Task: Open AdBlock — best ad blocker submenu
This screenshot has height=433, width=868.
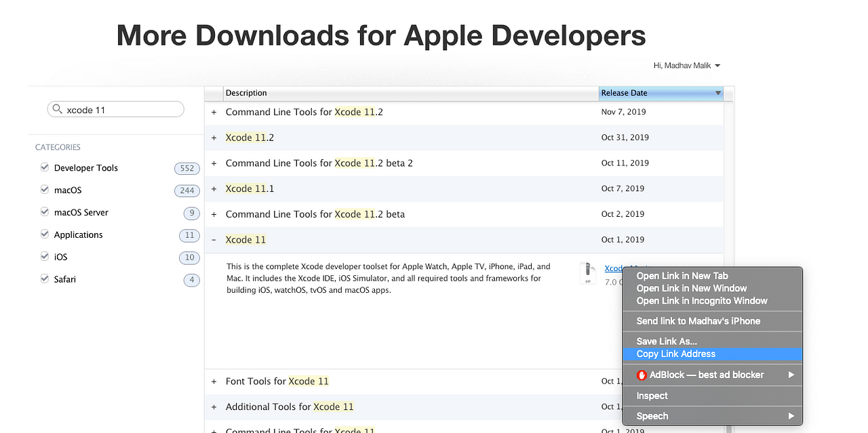Action: [712, 375]
